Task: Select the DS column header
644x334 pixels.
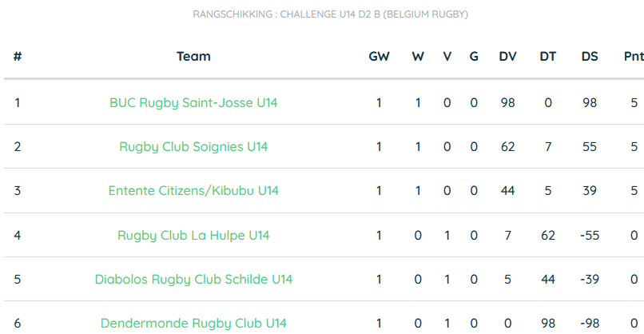Action: [590, 56]
